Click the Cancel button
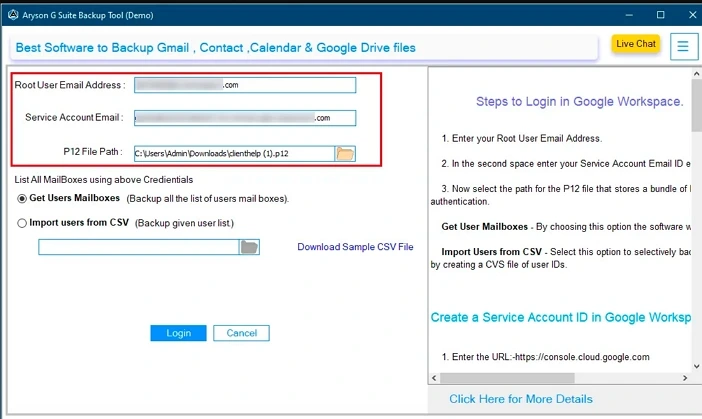 241,333
